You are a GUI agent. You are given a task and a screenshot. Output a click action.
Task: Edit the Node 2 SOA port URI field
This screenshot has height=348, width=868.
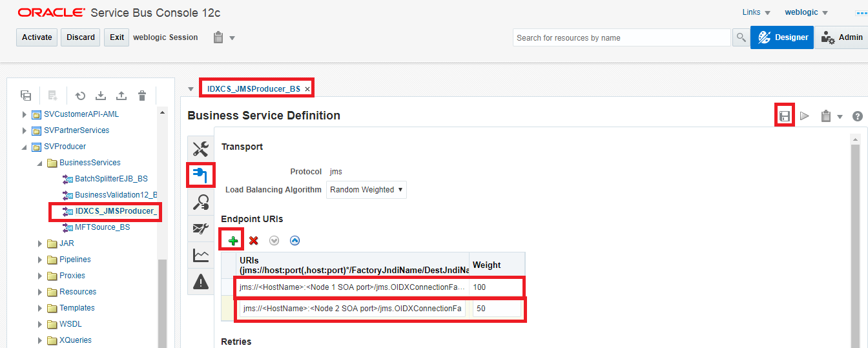(x=352, y=309)
